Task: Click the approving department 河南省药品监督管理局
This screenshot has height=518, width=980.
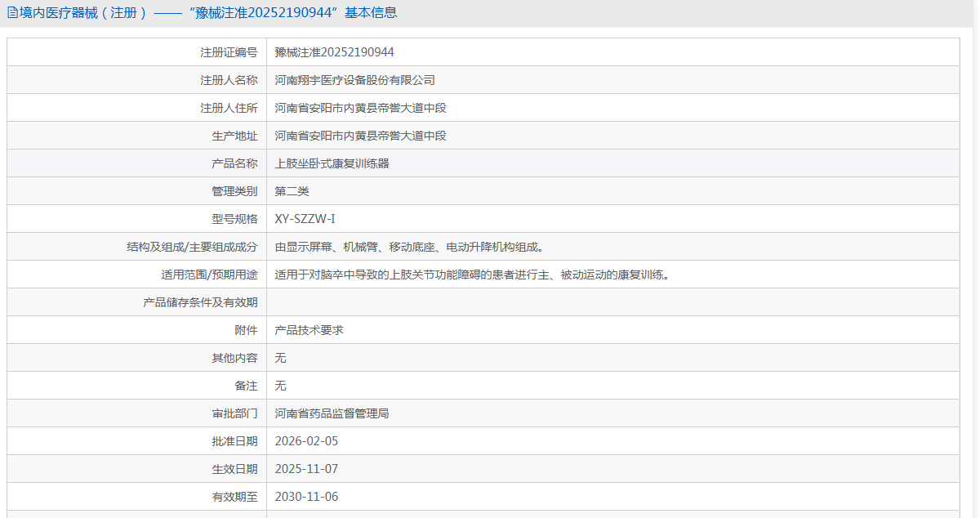Action: coord(332,413)
